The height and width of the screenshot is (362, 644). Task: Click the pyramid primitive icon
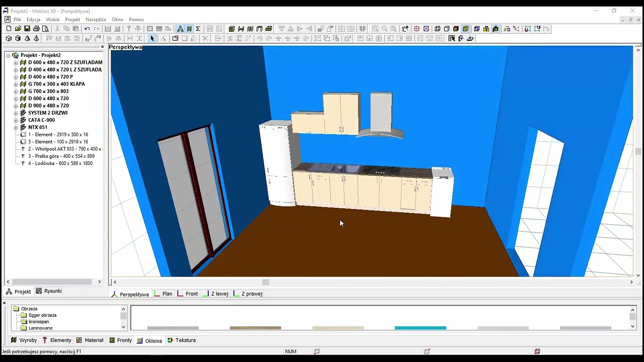tap(36, 38)
